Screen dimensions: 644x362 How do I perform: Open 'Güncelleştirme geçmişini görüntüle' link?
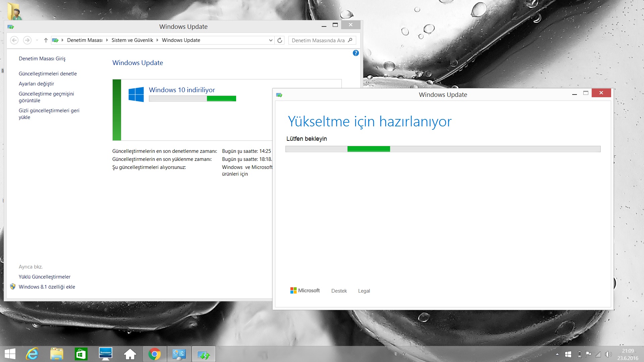[x=46, y=97]
